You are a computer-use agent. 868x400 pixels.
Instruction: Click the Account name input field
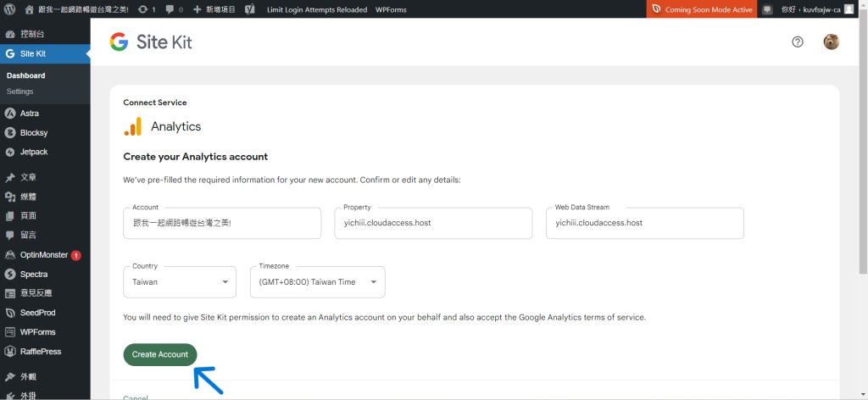[x=222, y=223]
